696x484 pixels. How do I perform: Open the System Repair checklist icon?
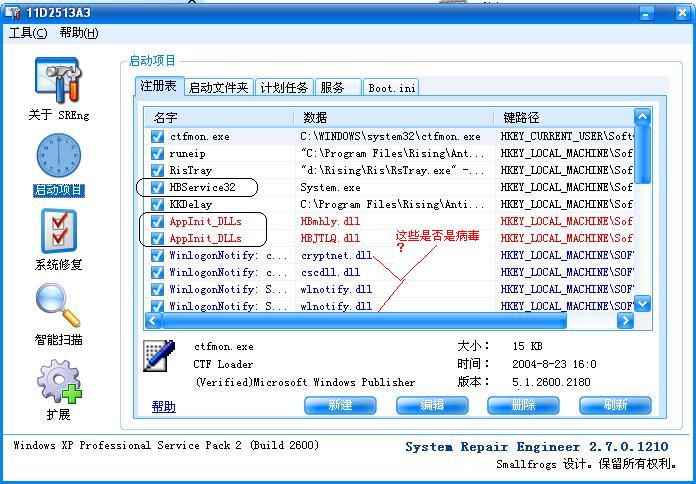coord(59,231)
